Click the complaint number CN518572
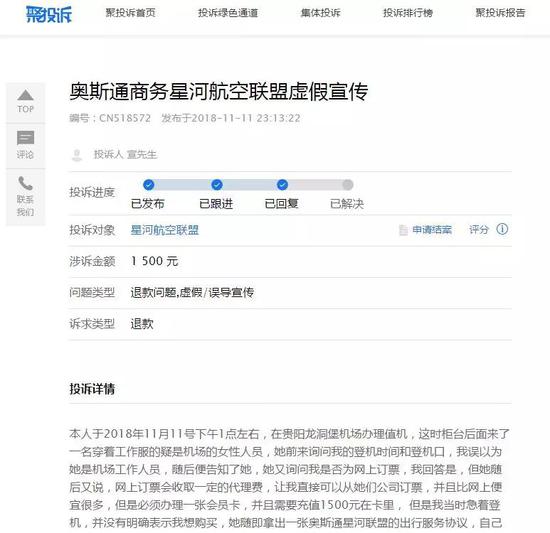This screenshot has width=550, height=533. tap(125, 118)
